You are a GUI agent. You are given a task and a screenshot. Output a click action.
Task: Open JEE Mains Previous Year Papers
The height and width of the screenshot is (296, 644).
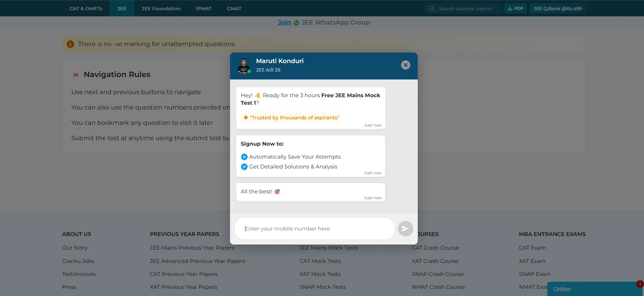click(x=192, y=248)
